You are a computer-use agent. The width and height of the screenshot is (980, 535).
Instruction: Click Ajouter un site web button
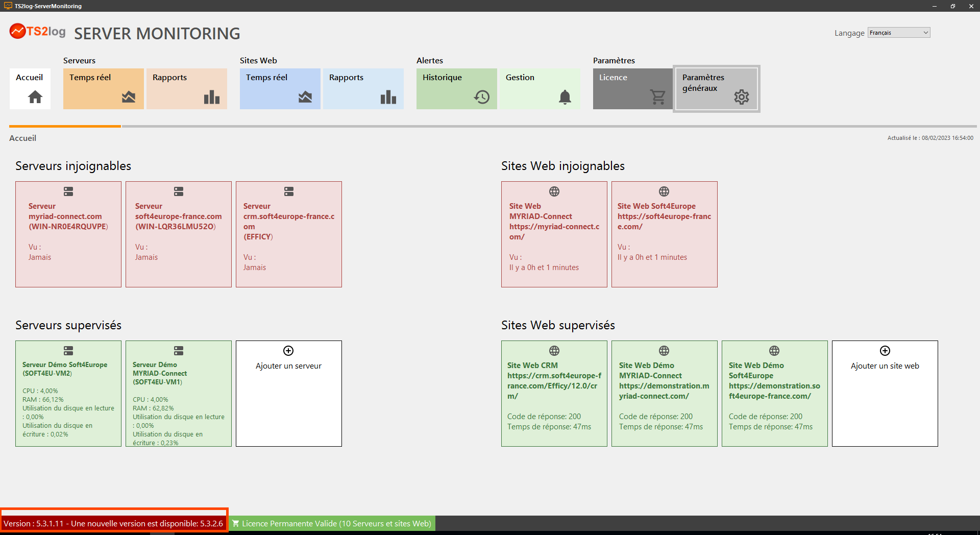885,394
